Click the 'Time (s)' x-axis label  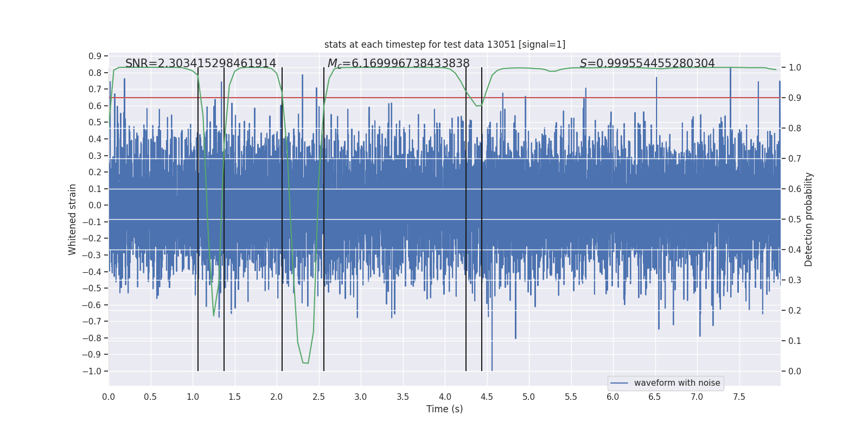(x=445, y=409)
